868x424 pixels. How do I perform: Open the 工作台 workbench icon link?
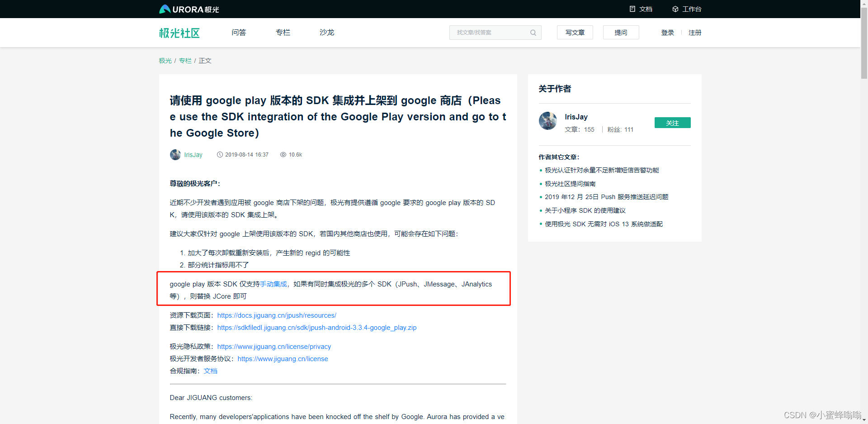687,9
